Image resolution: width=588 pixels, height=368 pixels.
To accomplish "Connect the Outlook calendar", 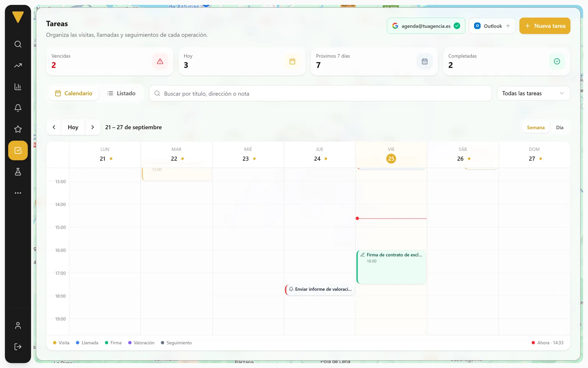I will (x=492, y=26).
